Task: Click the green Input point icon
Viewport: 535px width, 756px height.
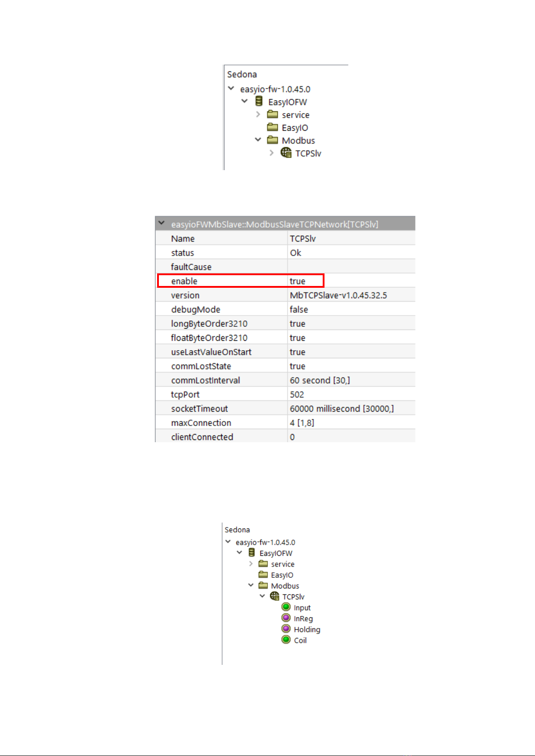Action: 286,607
